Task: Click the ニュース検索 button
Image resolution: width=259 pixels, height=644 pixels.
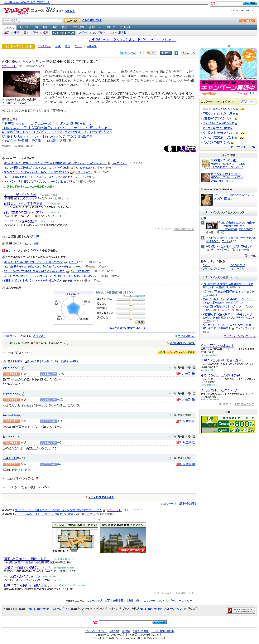Action: pyautogui.click(x=72, y=21)
